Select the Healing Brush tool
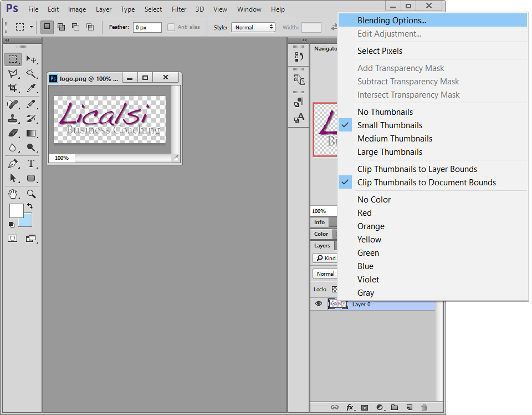Screen dimensions: 532x415 pos(13,104)
